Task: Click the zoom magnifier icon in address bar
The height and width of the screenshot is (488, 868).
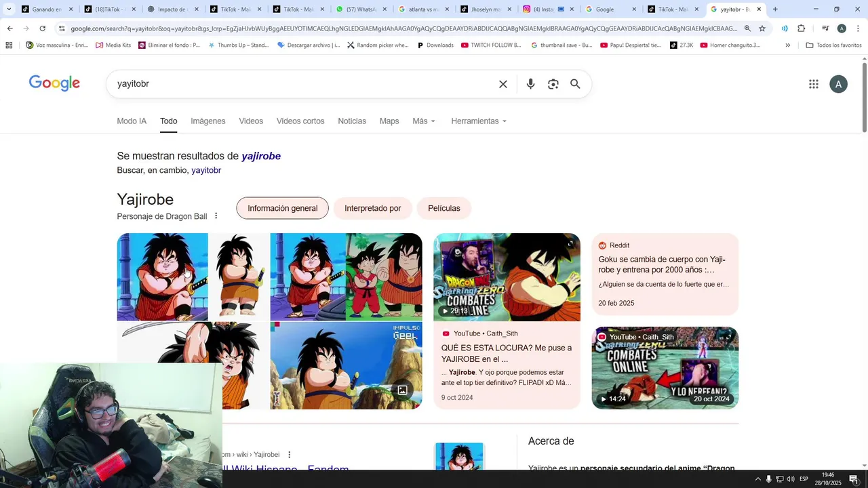Action: pyautogui.click(x=747, y=28)
